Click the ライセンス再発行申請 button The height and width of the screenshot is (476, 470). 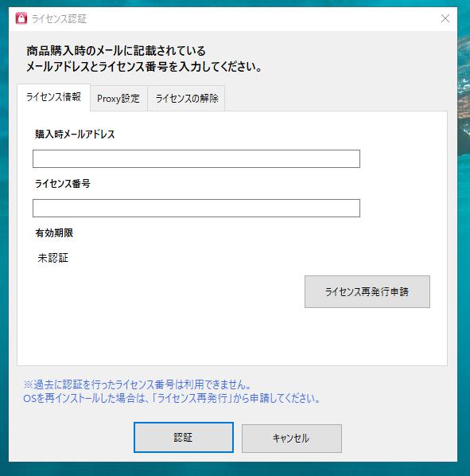click(367, 292)
